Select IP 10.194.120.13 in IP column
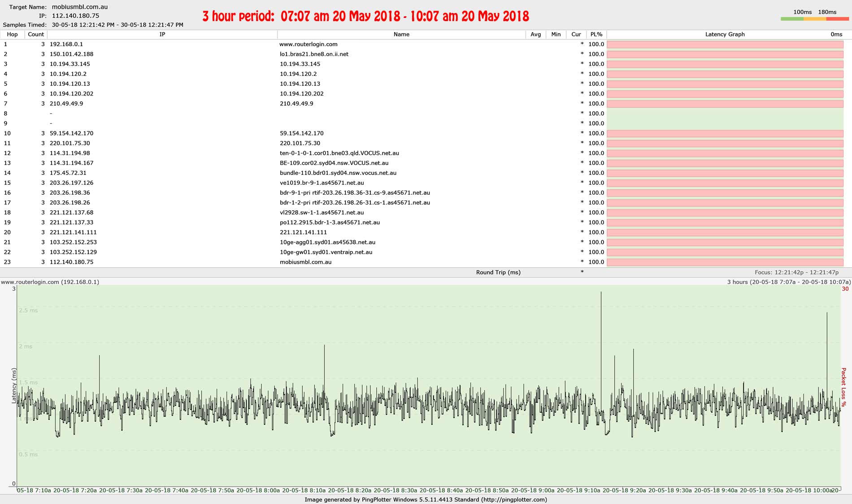This screenshot has width=852, height=504. click(70, 84)
